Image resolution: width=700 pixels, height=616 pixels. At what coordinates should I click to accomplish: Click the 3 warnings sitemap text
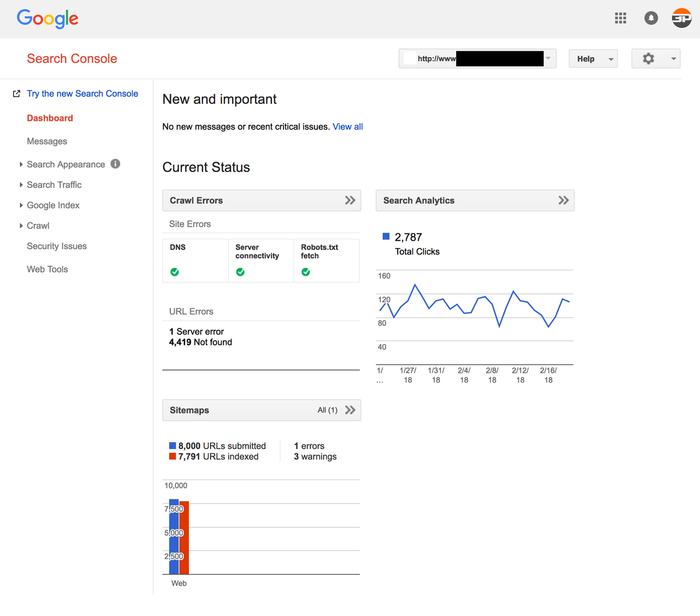tap(315, 456)
